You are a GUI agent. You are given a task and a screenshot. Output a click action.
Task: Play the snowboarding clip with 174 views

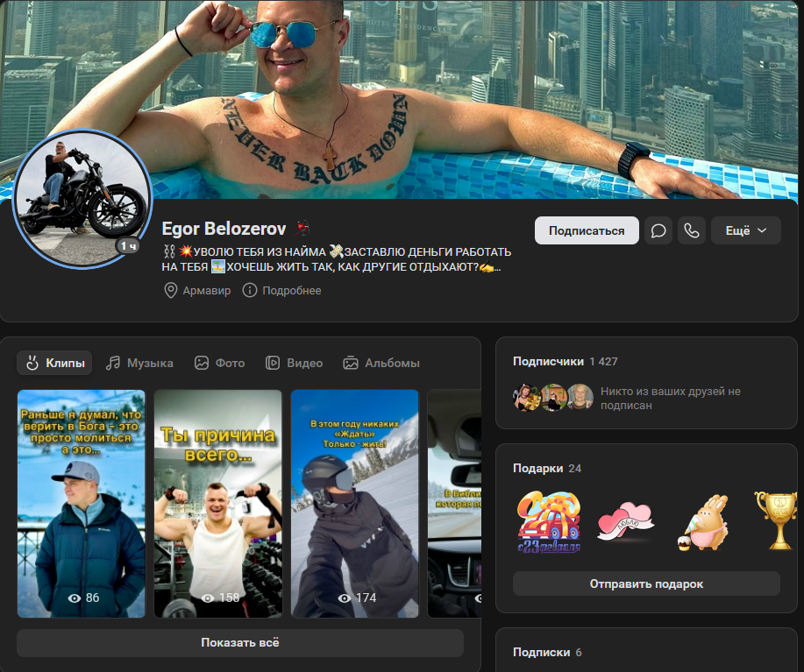[354, 504]
